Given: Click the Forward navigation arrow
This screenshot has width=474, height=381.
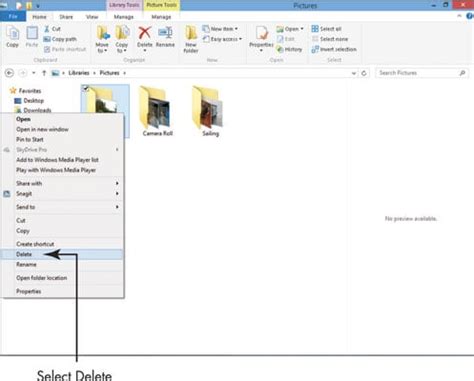Looking at the screenshot, I should (x=23, y=73).
